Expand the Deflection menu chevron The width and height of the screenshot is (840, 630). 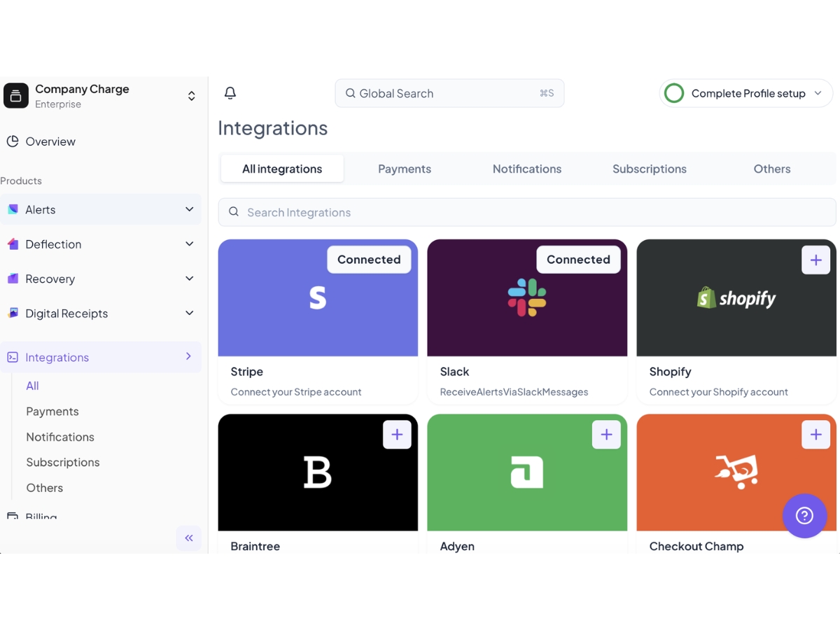point(189,244)
